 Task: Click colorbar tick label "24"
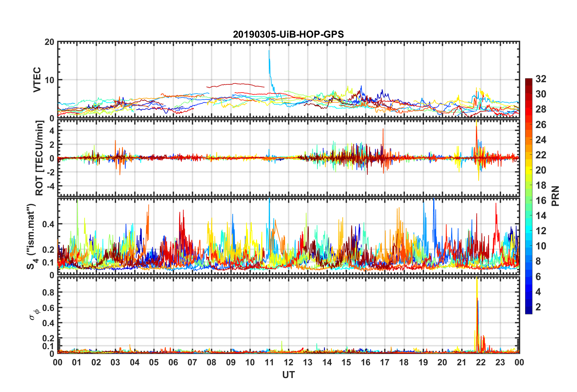[x=541, y=140]
